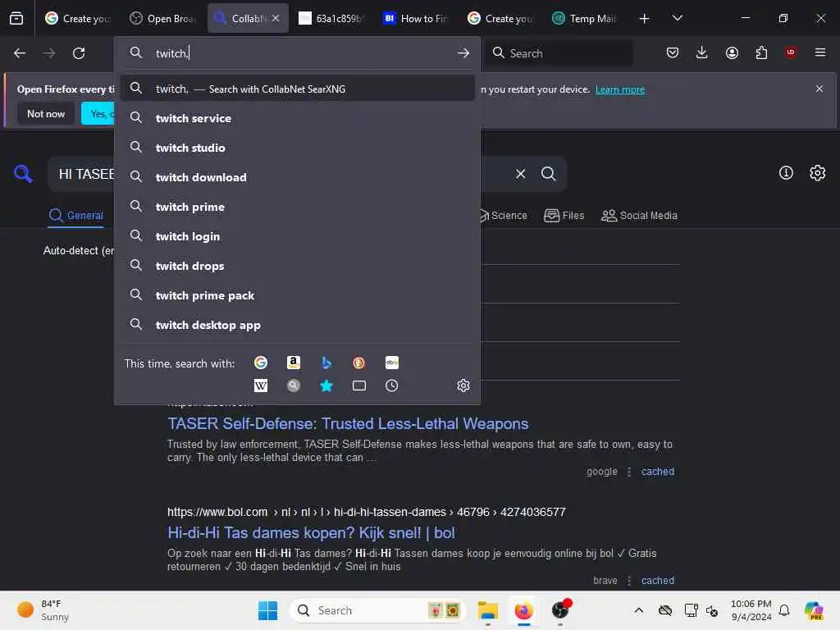Open SearXNG info about page icon
The image size is (840, 630).
point(786,172)
